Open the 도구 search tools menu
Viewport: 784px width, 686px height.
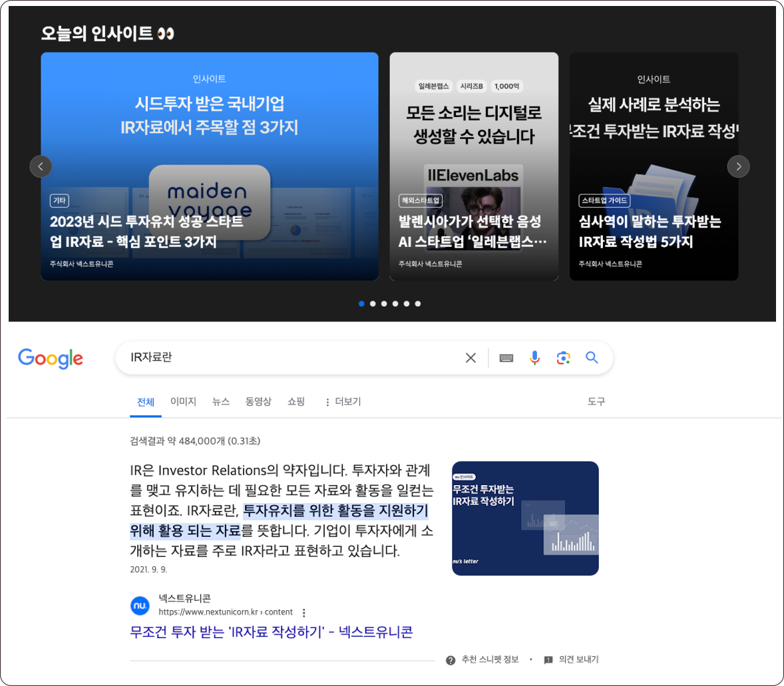(x=597, y=401)
